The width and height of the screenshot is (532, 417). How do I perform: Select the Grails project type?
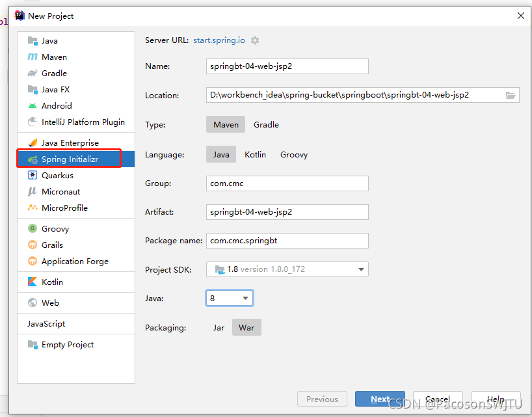pyautogui.click(x=76, y=245)
